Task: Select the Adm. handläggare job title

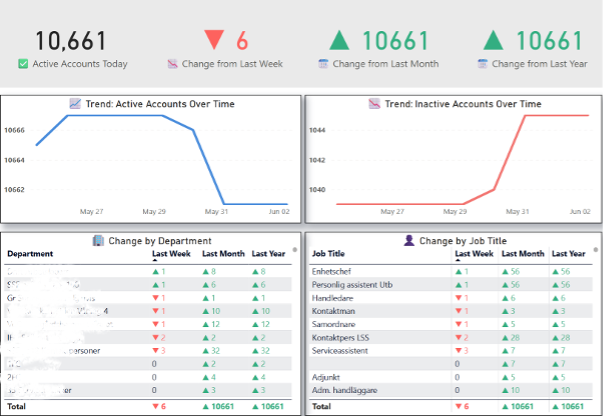Action: [345, 390]
